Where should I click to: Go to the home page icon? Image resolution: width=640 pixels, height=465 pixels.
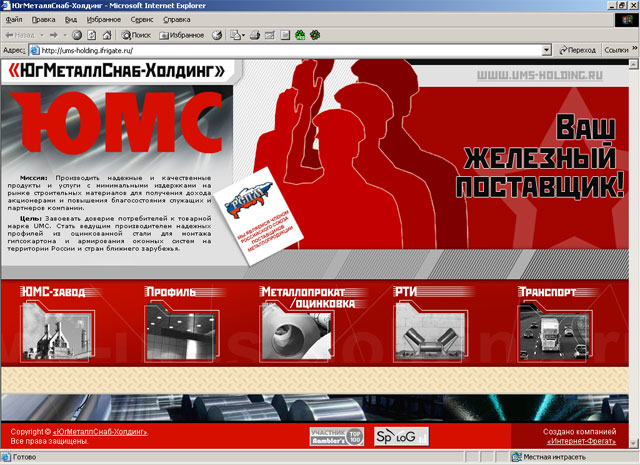107,36
